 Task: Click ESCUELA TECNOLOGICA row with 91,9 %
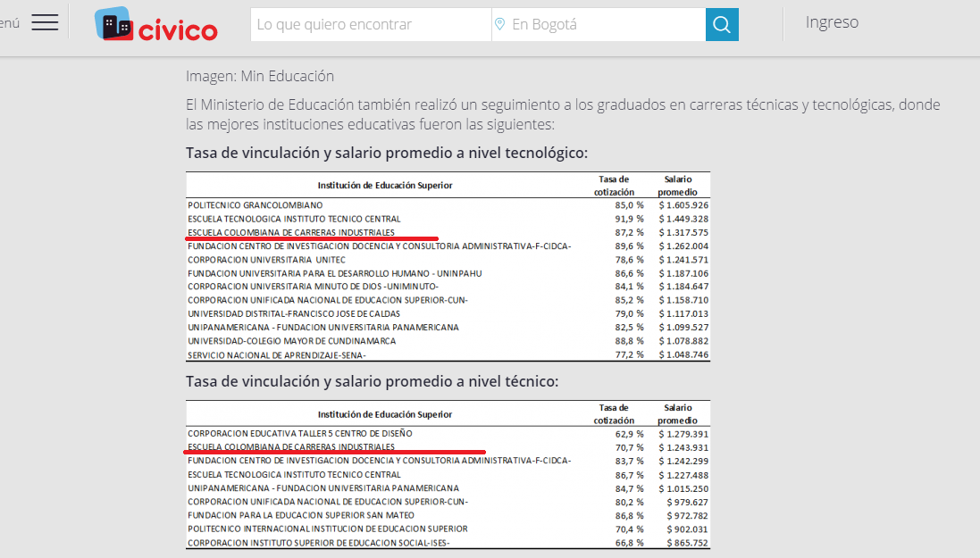[x=448, y=219]
